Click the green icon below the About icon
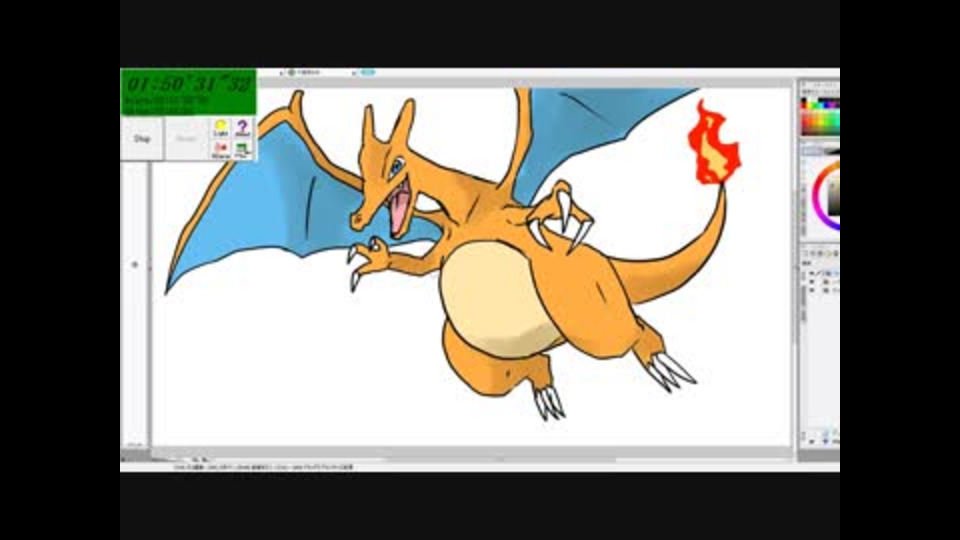The width and height of the screenshot is (960, 540). tap(242, 149)
